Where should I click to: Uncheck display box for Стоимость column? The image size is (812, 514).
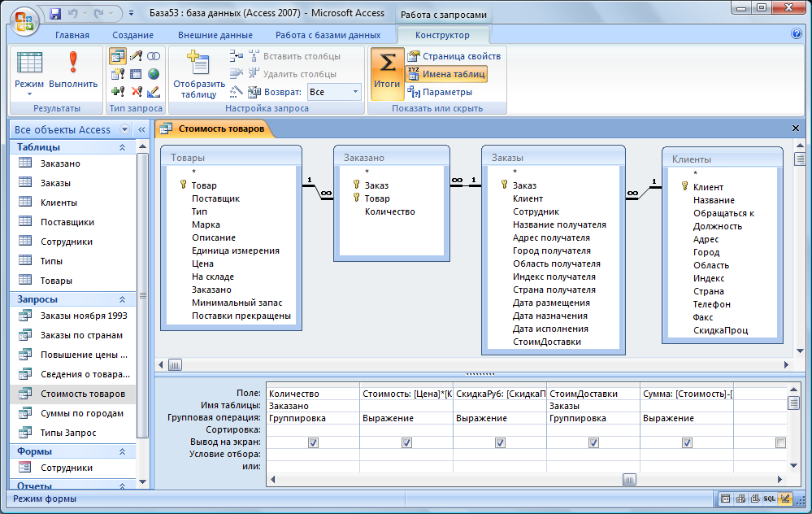point(406,442)
